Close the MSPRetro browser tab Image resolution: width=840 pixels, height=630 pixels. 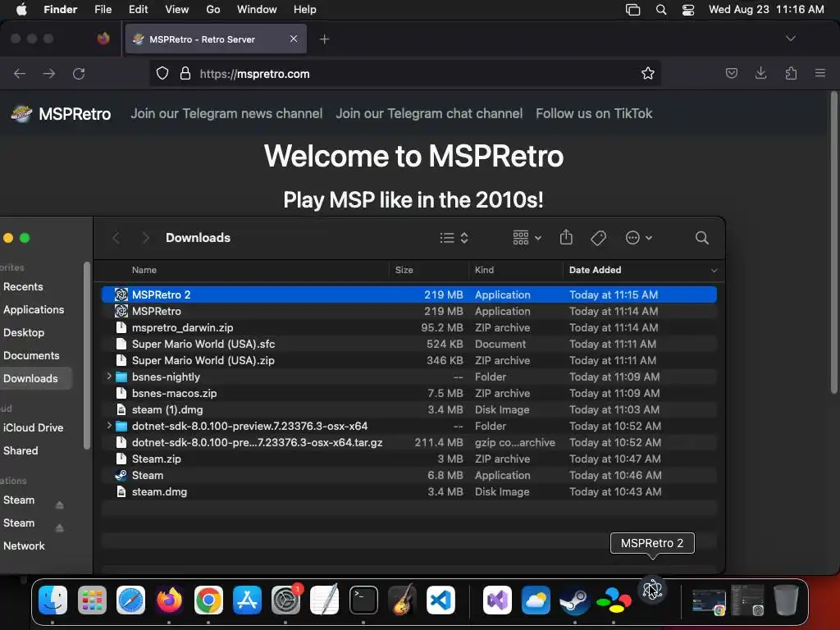tap(294, 39)
